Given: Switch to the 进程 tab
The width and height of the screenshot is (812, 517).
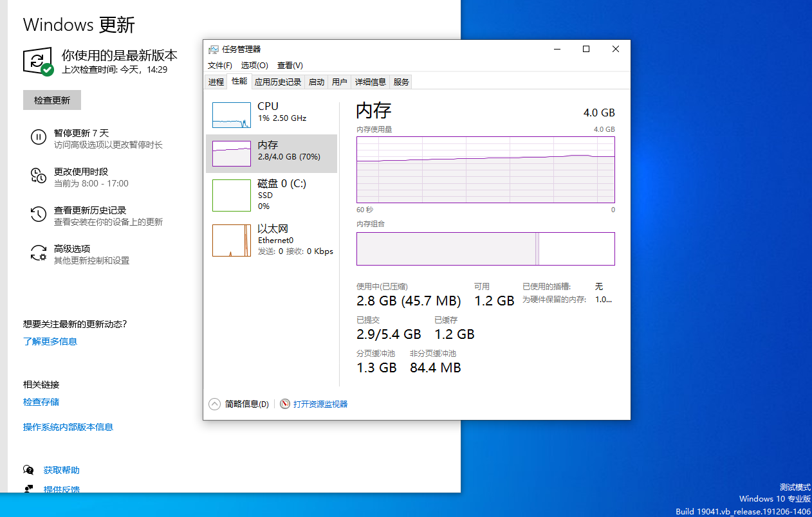Looking at the screenshot, I should tap(216, 82).
